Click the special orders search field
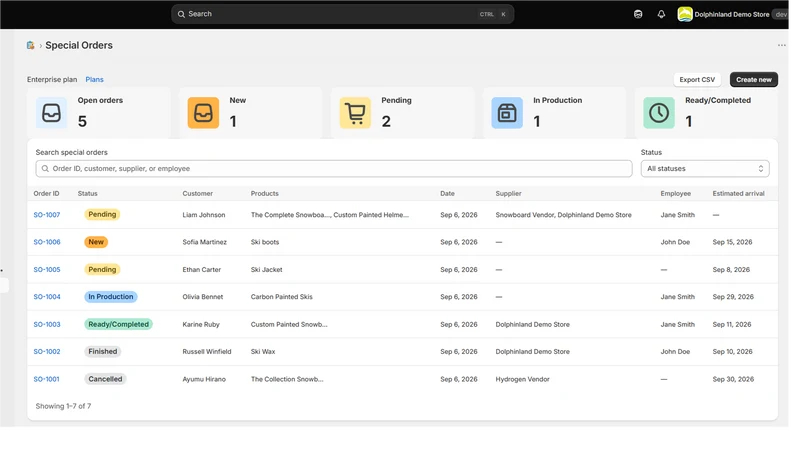Screen dimensions: 800x450 pos(334,169)
